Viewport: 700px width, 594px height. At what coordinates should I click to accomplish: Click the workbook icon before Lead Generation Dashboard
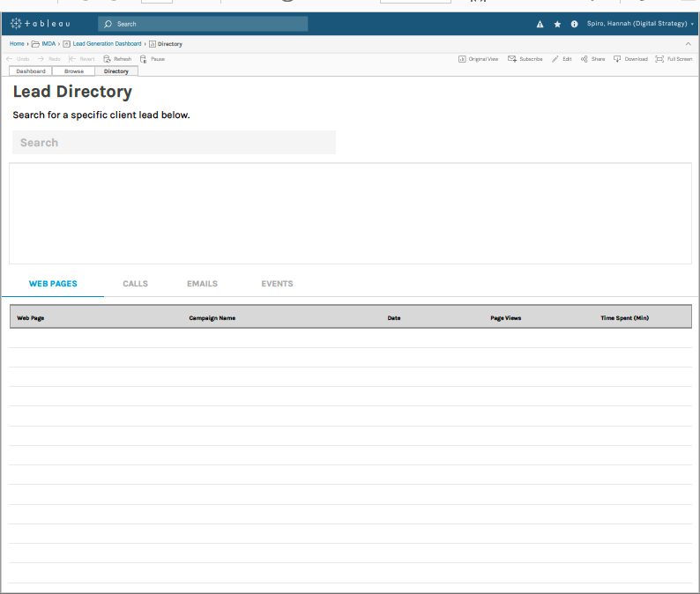tap(66, 44)
